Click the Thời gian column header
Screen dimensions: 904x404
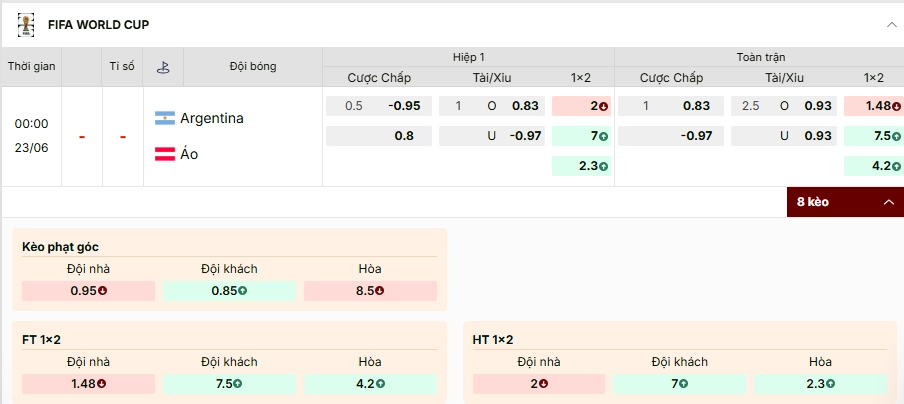coord(32,66)
